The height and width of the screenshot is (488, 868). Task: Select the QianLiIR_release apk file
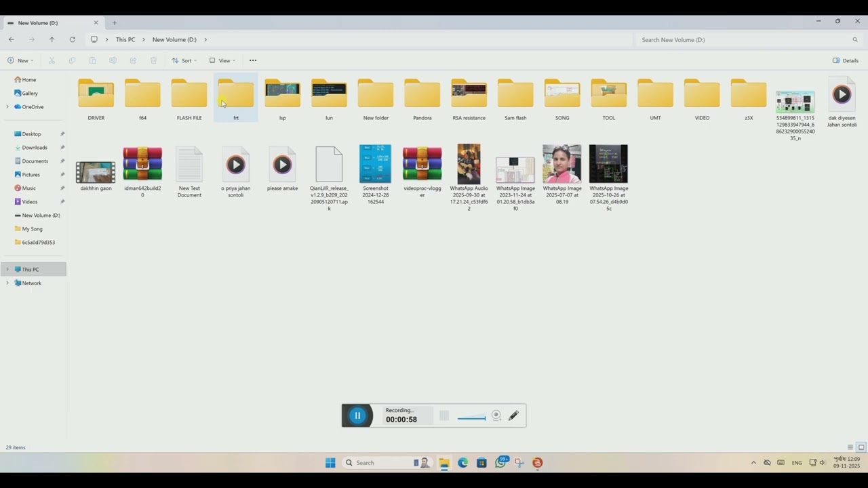coord(329,178)
